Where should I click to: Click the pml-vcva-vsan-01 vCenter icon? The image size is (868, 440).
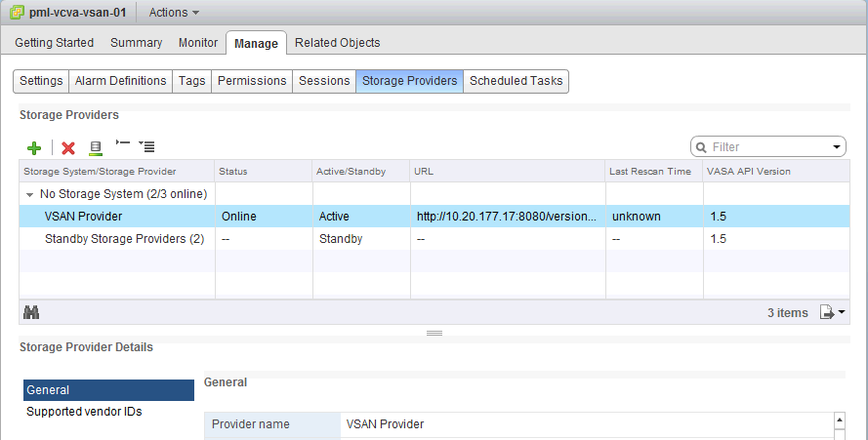pos(17,14)
